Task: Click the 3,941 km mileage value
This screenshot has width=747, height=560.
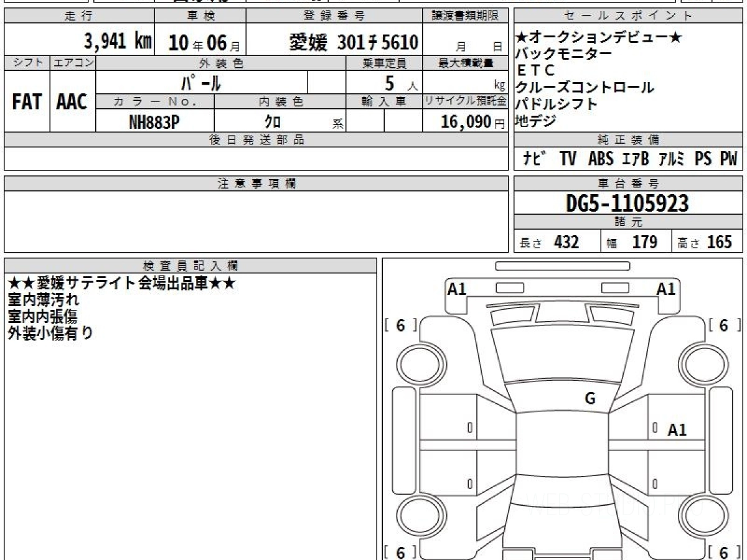Action: pos(118,42)
